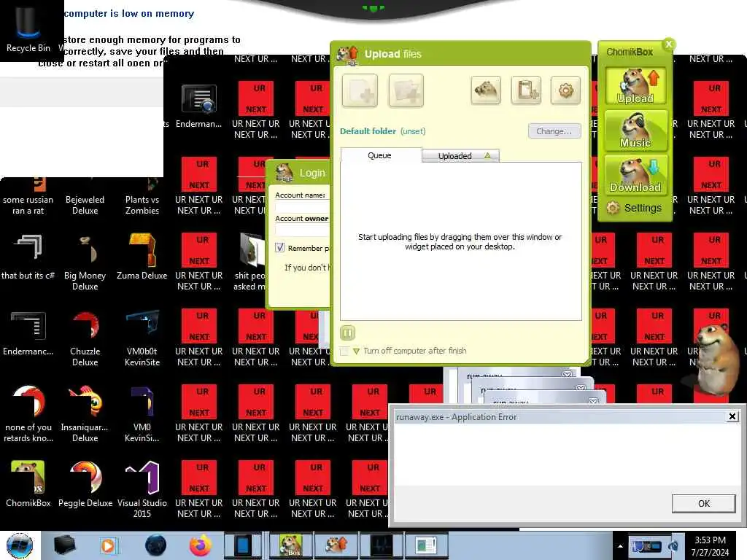Click the add file icon in Upload files
This screenshot has height=560, width=747.
(x=360, y=90)
